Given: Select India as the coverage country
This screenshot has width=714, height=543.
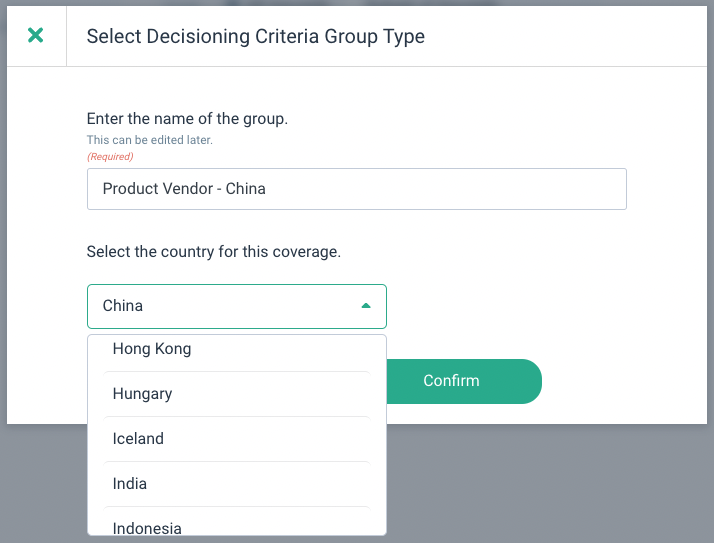Looking at the screenshot, I should pyautogui.click(x=130, y=484).
